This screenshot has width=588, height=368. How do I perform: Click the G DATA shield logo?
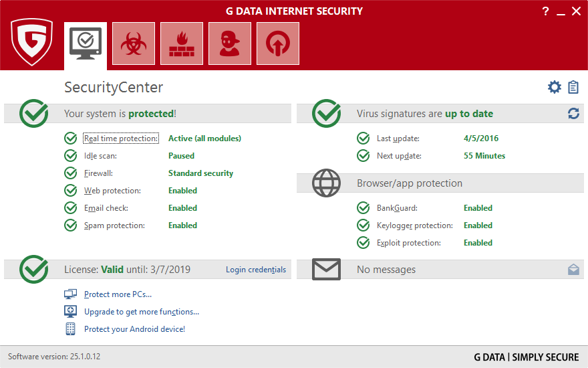pyautogui.click(x=31, y=41)
